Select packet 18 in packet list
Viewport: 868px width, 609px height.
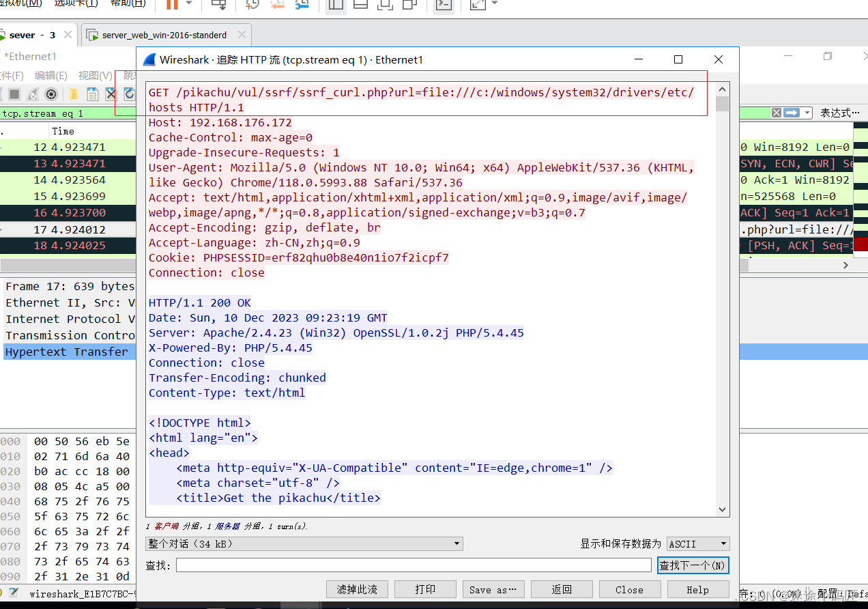coord(68,245)
